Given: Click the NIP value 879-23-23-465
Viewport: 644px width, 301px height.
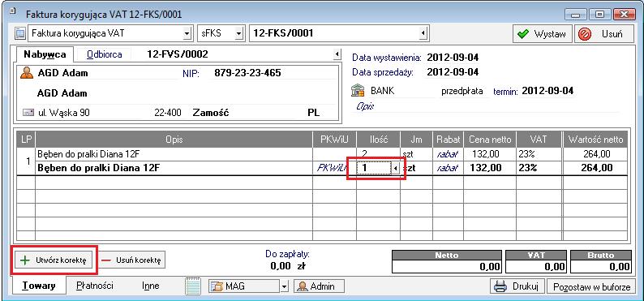Looking at the screenshot, I should (x=247, y=73).
